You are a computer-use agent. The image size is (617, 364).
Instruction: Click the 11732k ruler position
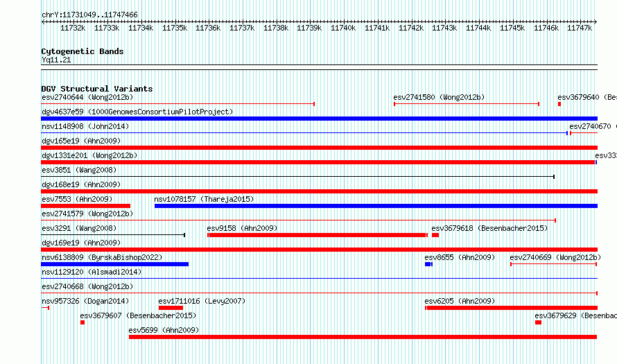click(x=73, y=28)
